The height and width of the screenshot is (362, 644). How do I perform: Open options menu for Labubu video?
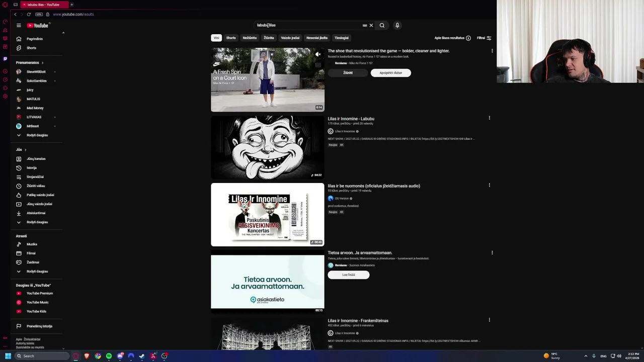[489, 118]
